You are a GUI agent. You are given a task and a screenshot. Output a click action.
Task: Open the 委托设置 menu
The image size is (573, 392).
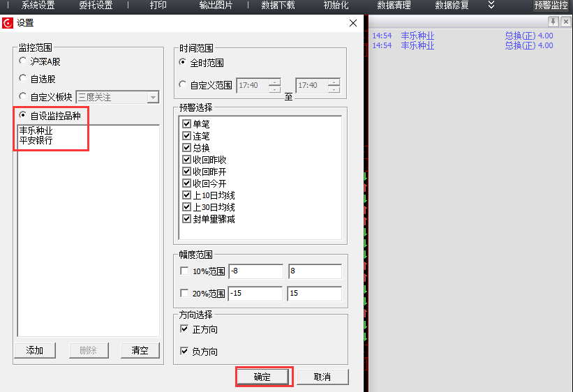(96, 5)
